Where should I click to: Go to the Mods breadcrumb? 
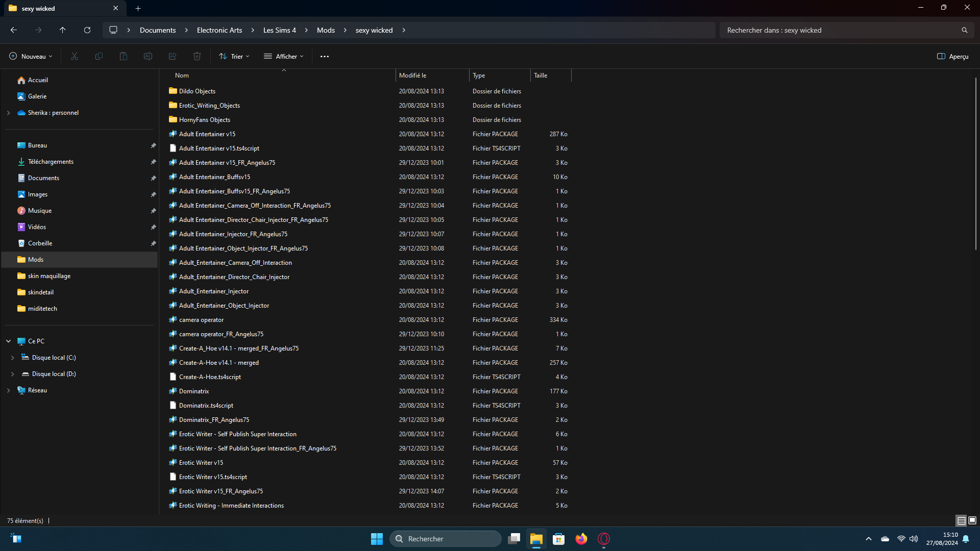pyautogui.click(x=326, y=30)
